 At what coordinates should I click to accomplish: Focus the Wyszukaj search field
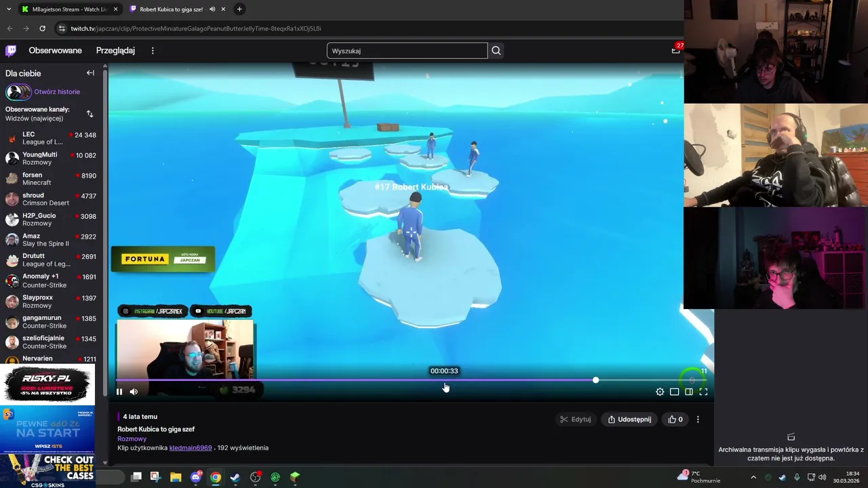(407, 51)
